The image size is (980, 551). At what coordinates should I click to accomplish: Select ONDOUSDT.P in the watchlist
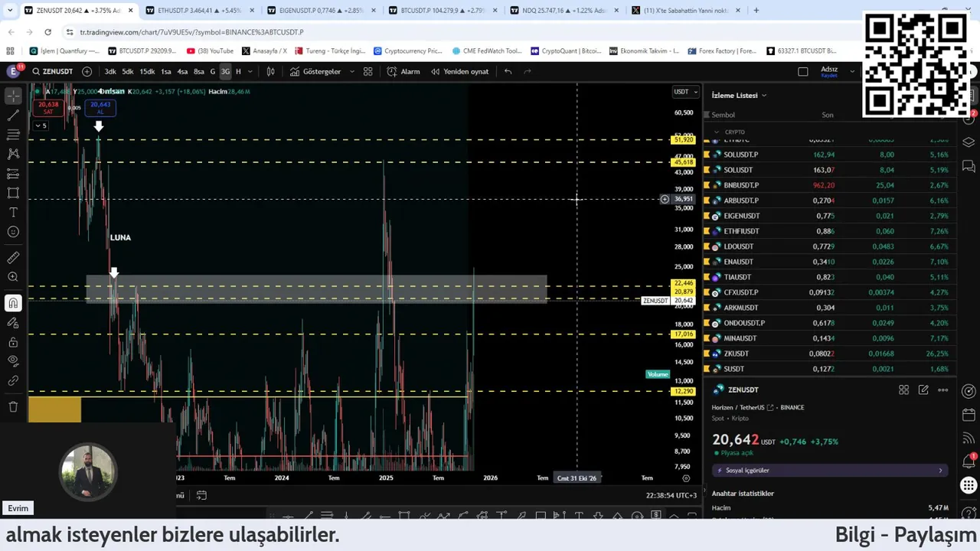831,323
